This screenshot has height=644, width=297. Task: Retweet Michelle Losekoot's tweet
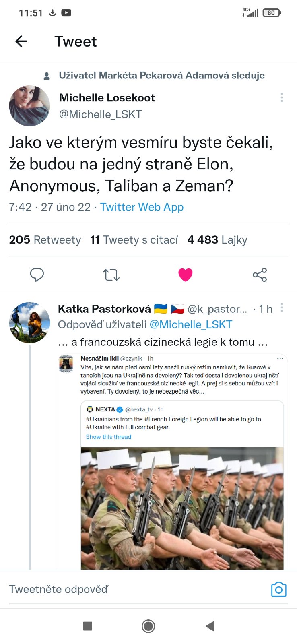[x=111, y=275]
